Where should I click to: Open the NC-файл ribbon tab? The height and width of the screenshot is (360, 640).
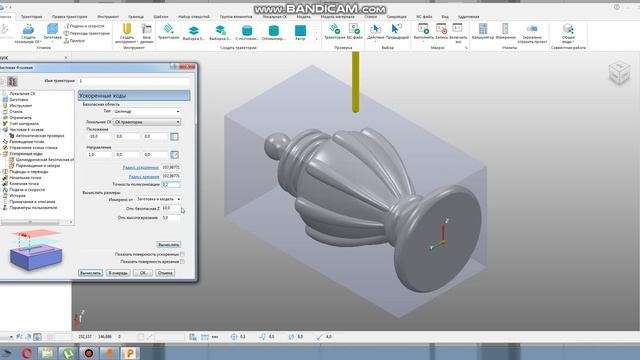tap(424, 17)
